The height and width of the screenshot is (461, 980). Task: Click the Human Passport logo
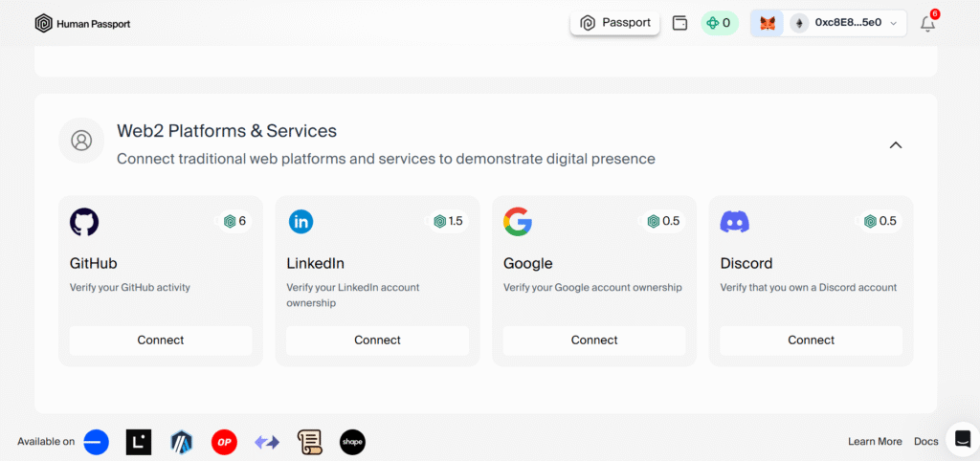click(82, 24)
